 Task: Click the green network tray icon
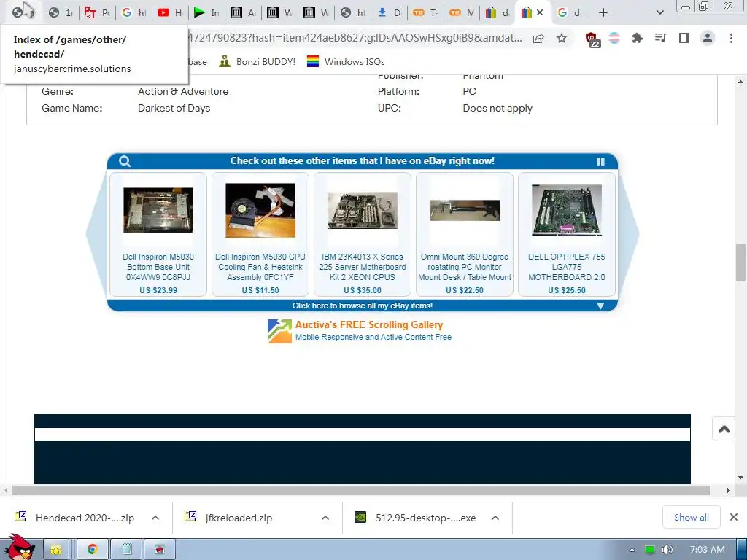[x=650, y=550]
